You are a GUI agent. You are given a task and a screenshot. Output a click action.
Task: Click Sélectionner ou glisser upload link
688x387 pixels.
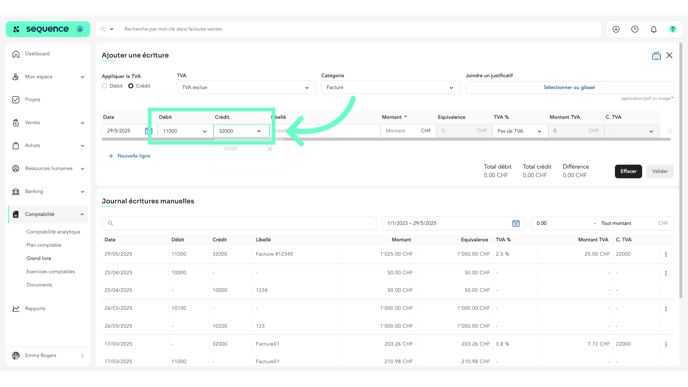570,87
